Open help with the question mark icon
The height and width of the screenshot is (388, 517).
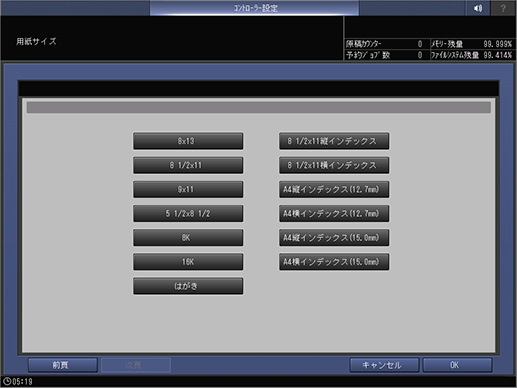coord(503,8)
